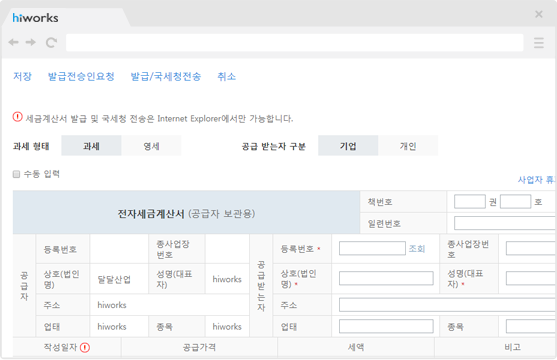
Task: Click the browser address bar
Action: pos(294,43)
